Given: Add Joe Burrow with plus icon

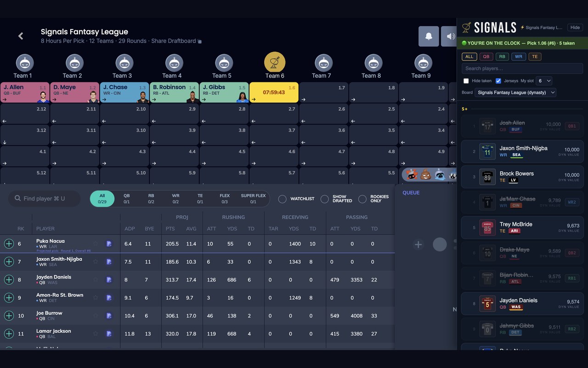Looking at the screenshot, I should point(9,316).
